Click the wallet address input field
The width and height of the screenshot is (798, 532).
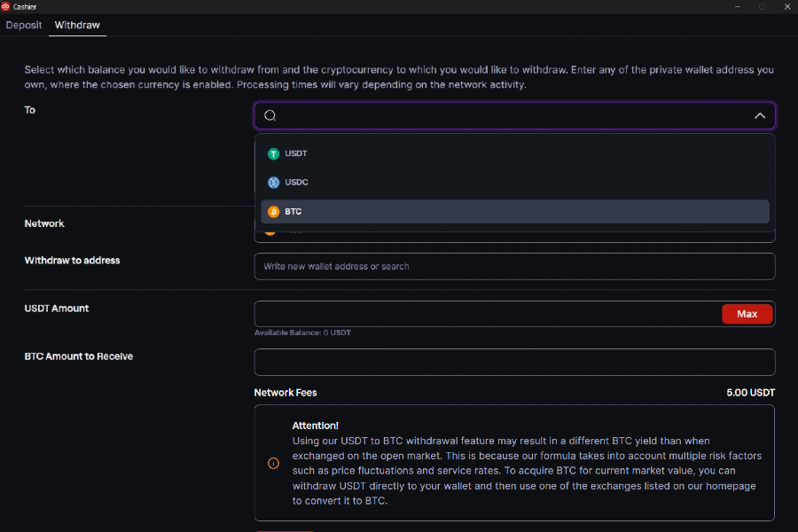tap(514, 266)
